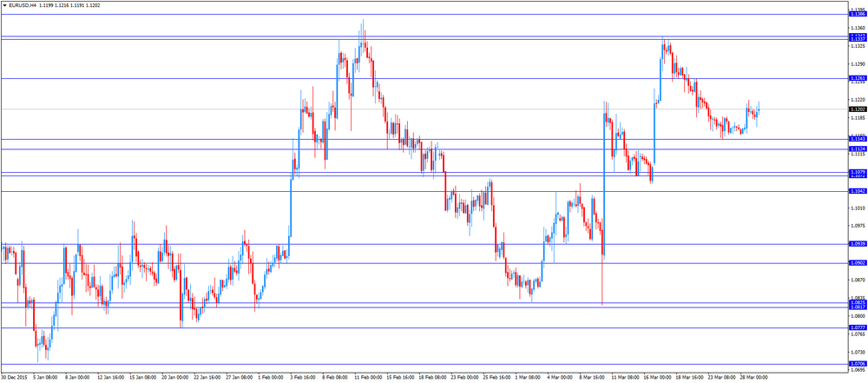Click the 5 Jan 08:00 time label
Image resolution: width=868 pixels, height=383 pixels.
pyautogui.click(x=45, y=377)
